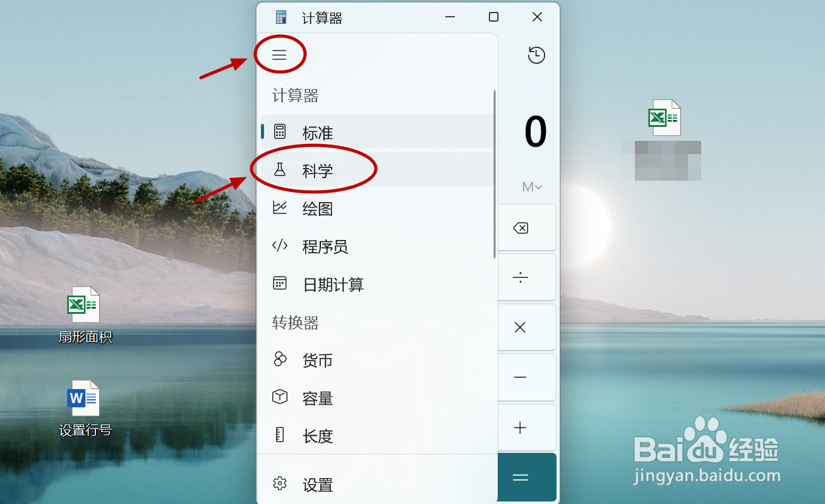The height and width of the screenshot is (504, 825).
Task: Open the calculation history panel
Action: [x=536, y=55]
